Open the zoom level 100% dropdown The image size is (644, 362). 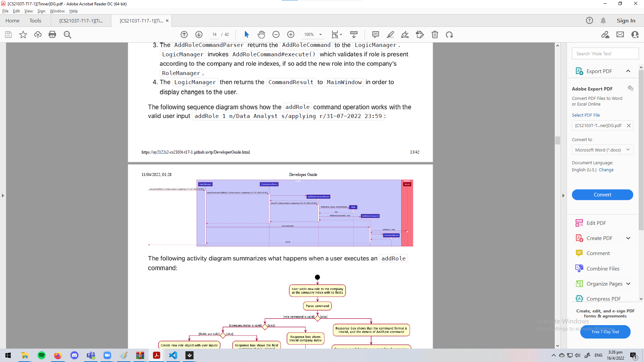click(320, 35)
